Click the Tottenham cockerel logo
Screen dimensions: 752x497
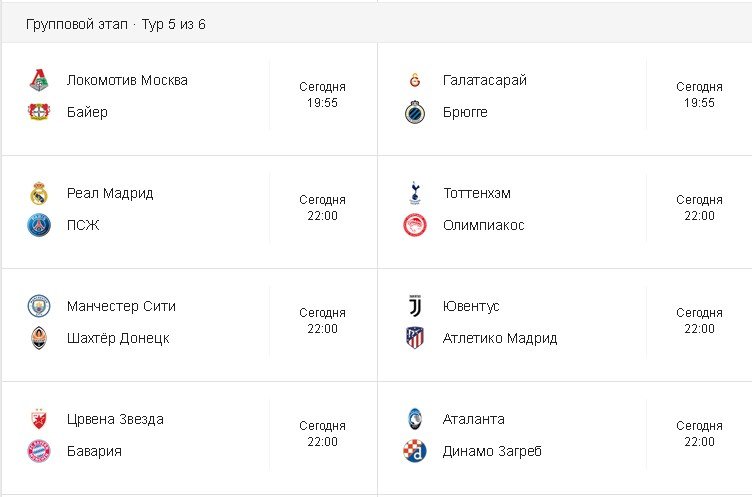pos(415,193)
